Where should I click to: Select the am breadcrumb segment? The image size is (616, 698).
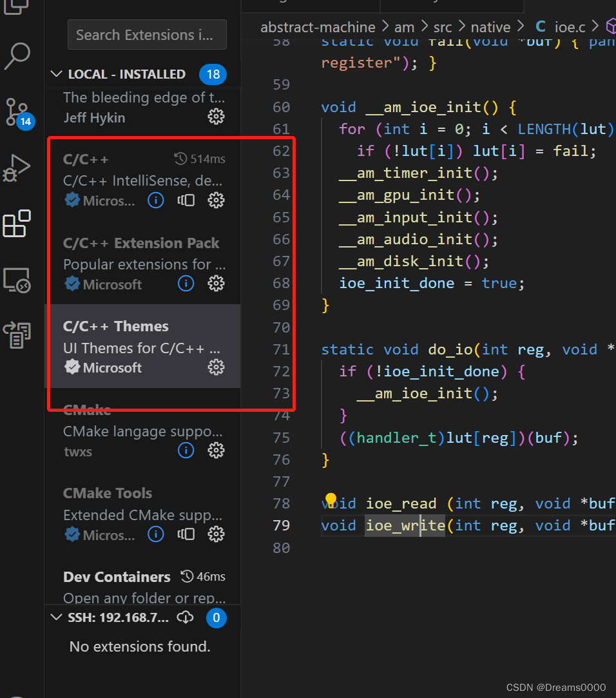pyautogui.click(x=404, y=27)
